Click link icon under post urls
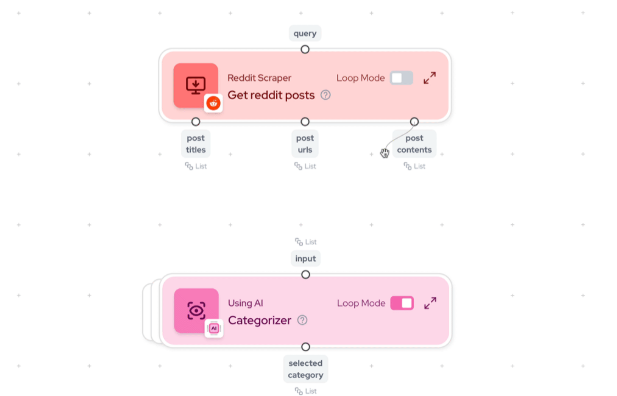 (x=298, y=166)
